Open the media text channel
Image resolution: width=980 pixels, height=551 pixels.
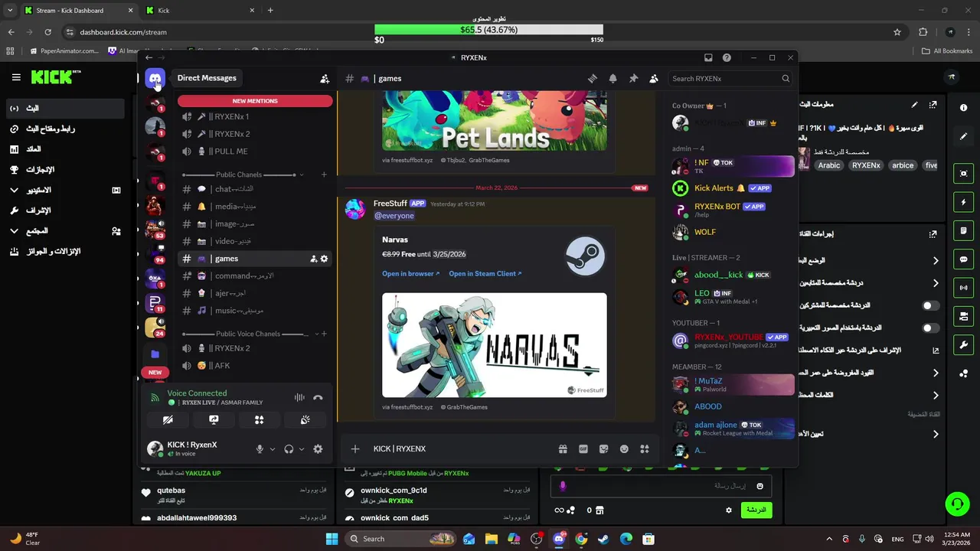[x=255, y=207]
